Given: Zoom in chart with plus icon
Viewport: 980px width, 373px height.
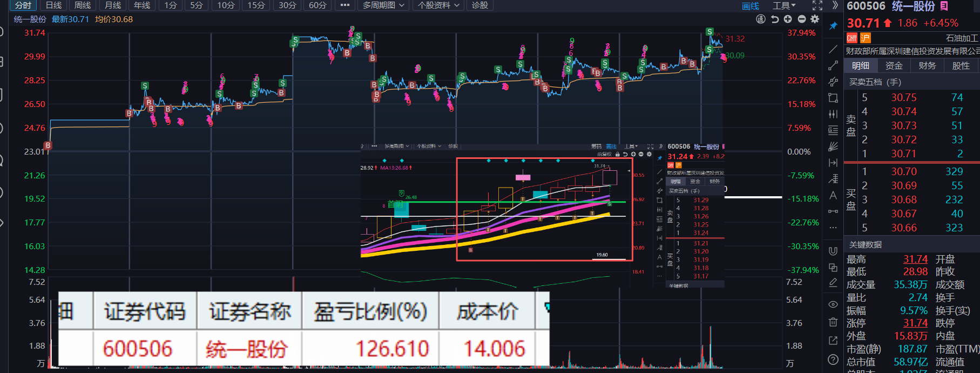Looking at the screenshot, I should click(x=788, y=19).
